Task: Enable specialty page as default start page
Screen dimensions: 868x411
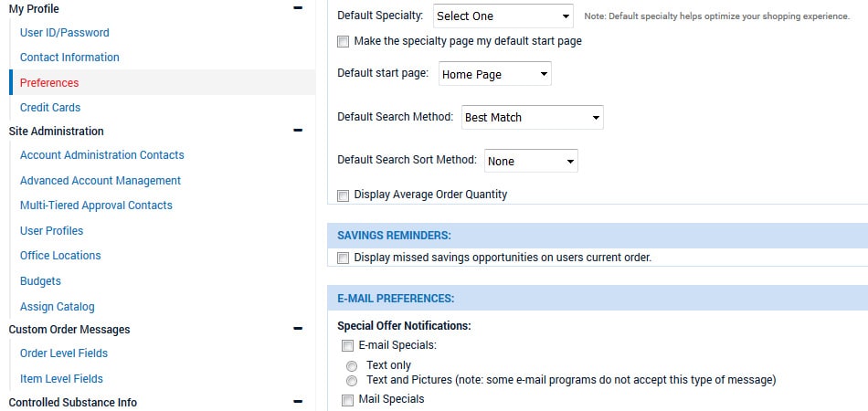Action: (344, 41)
